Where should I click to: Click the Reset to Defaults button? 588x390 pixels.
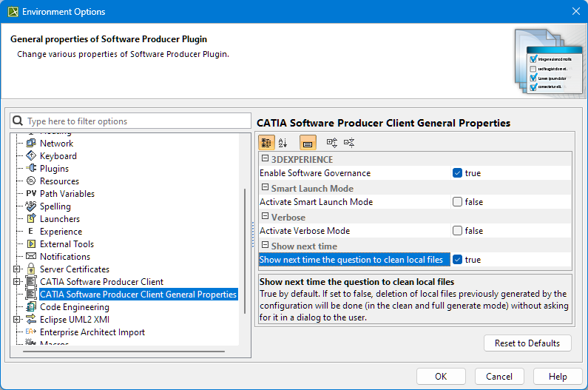(x=527, y=343)
